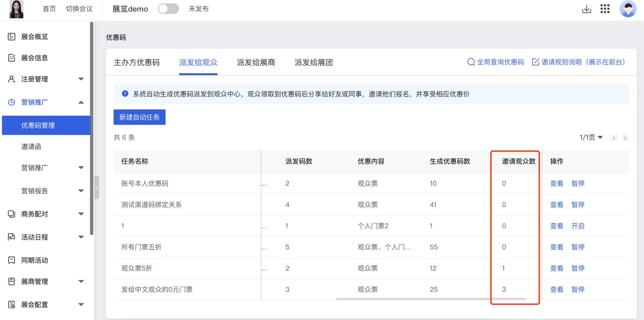Switch to 派发给展商 tab

(x=256, y=62)
